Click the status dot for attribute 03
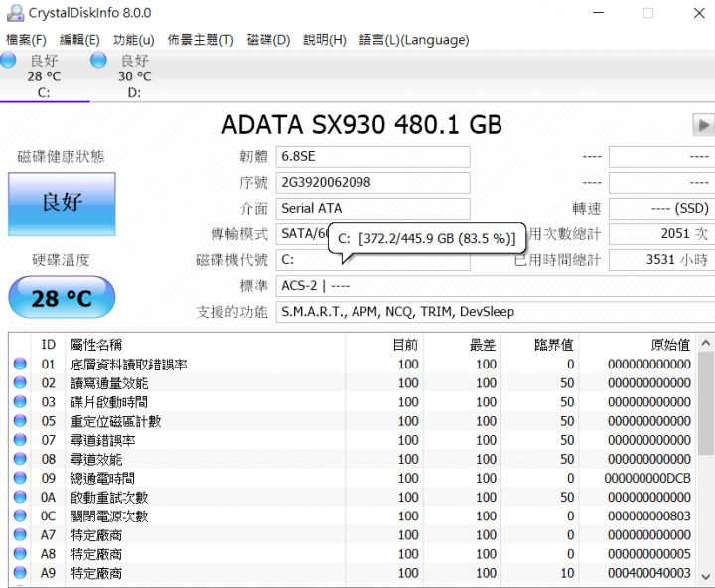Screen dimensions: 715x588 pos(20,401)
